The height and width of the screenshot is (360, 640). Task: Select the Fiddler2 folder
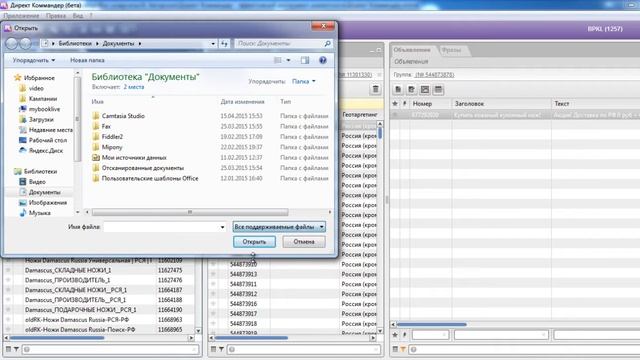(112, 137)
